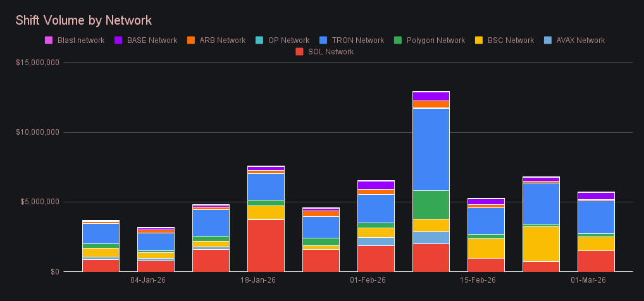The height and width of the screenshot is (301, 644).
Task: Select the large blue TRON segment in tallest bar
Action: coord(431,149)
